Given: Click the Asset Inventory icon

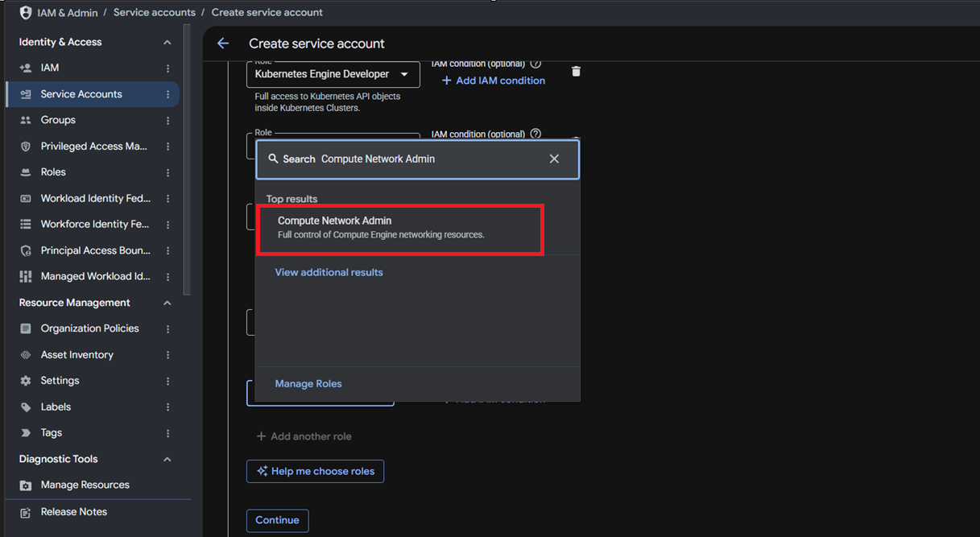Looking at the screenshot, I should coord(26,355).
